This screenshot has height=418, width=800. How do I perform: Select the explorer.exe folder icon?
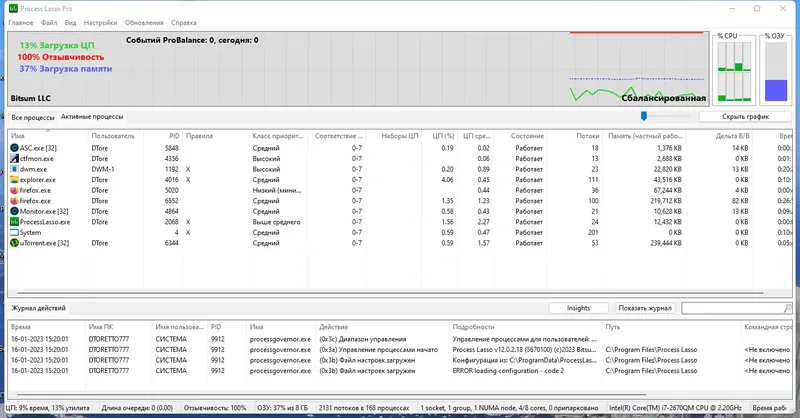coord(14,180)
